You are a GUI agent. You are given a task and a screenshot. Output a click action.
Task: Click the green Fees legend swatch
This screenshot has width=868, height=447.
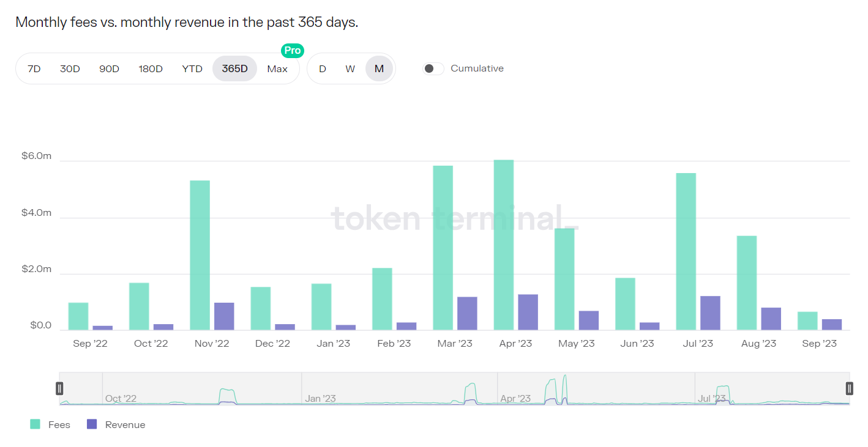(x=36, y=424)
